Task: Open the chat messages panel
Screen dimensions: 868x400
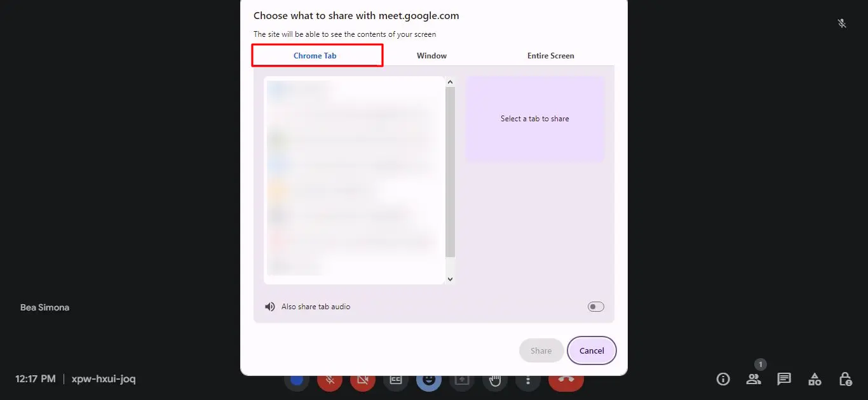Action: (x=784, y=379)
